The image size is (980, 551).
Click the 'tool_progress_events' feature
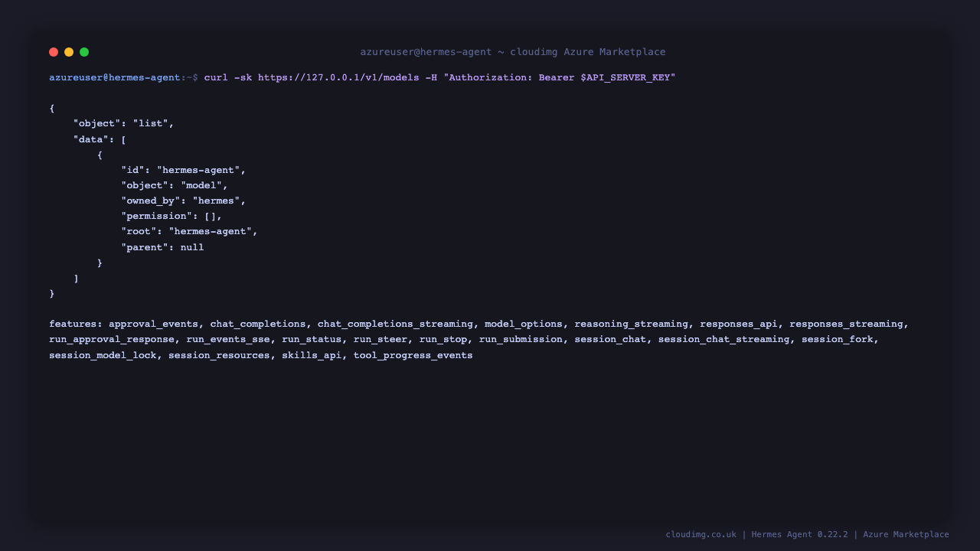(413, 355)
